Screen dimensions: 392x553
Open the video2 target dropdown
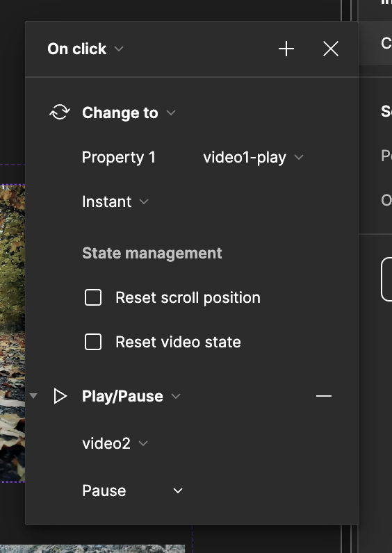(115, 443)
